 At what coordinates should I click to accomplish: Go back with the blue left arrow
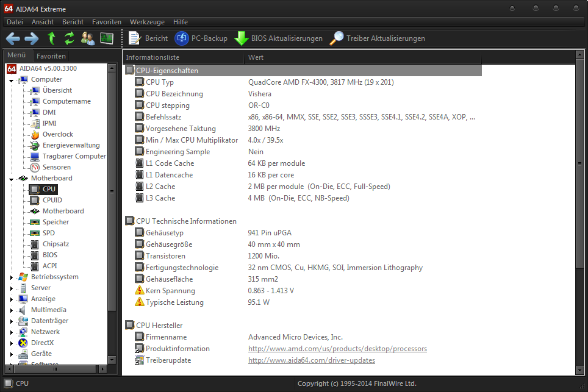(x=13, y=38)
